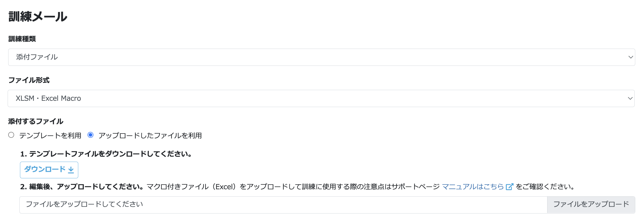Click the 訓練メール page heading
This screenshot has width=644, height=219.
pos(38,16)
